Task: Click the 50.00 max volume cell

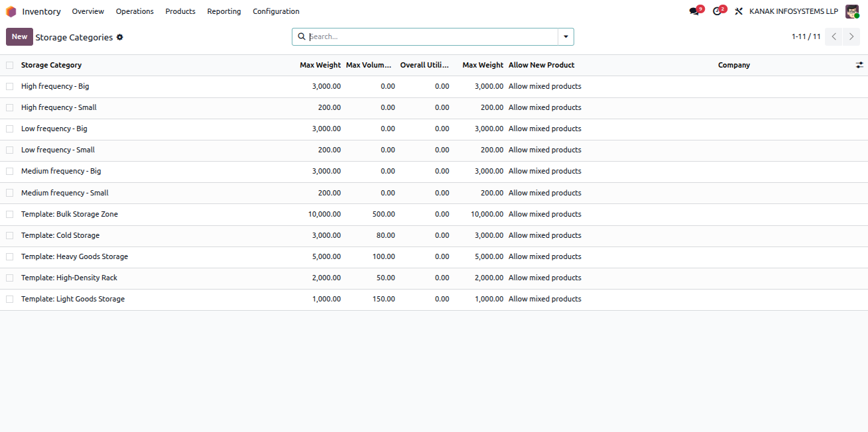Action: [385, 278]
